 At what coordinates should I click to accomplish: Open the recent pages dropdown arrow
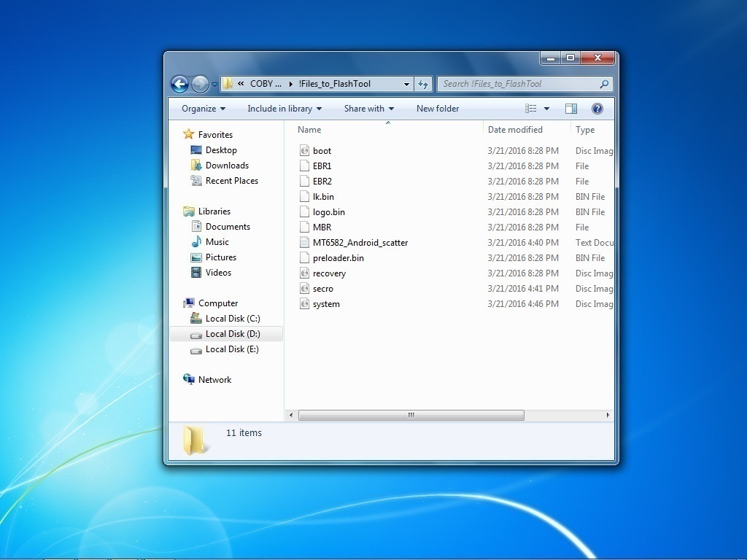tap(215, 85)
